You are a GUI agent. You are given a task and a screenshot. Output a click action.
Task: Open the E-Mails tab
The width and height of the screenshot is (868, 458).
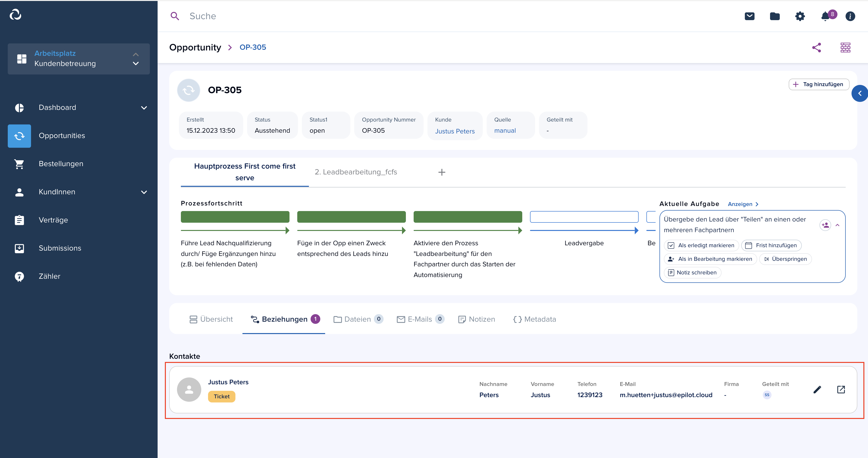(x=420, y=319)
